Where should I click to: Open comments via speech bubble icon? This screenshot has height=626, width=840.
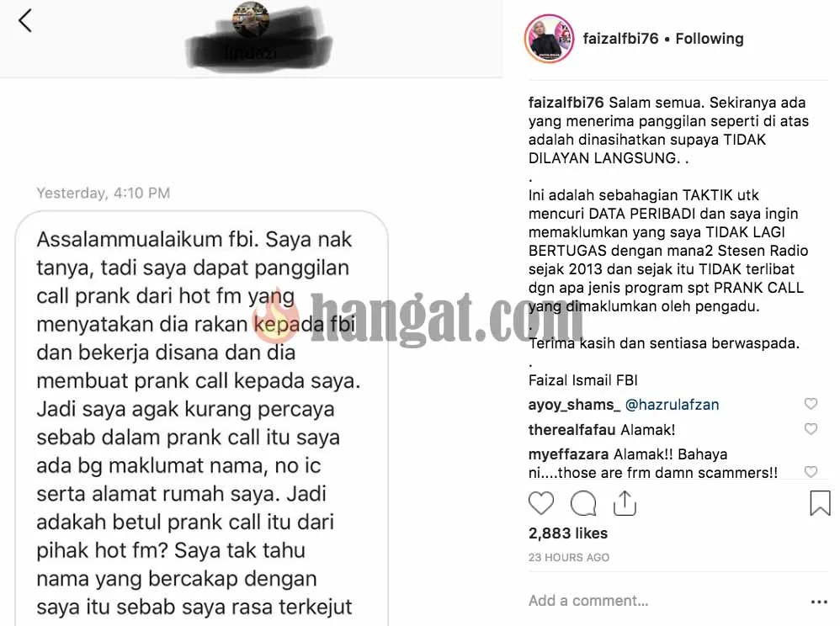(x=583, y=503)
